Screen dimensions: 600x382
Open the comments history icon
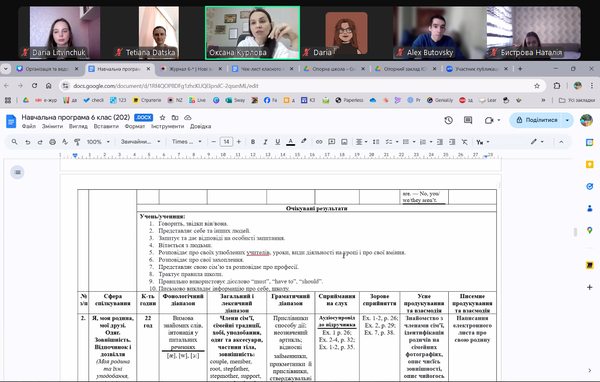468,120
